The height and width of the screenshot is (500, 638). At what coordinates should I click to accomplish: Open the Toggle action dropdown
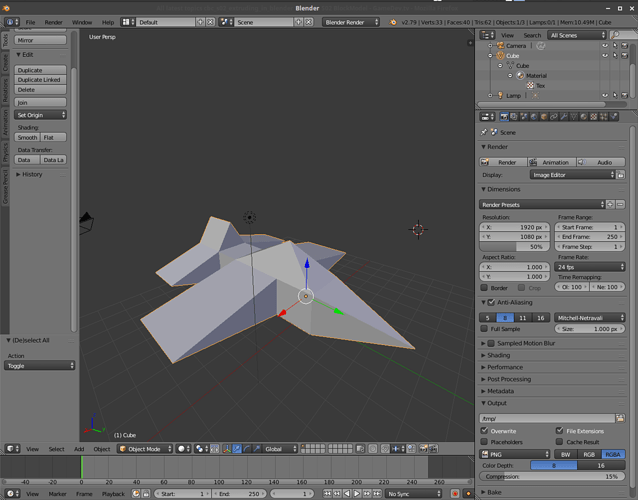click(x=39, y=366)
